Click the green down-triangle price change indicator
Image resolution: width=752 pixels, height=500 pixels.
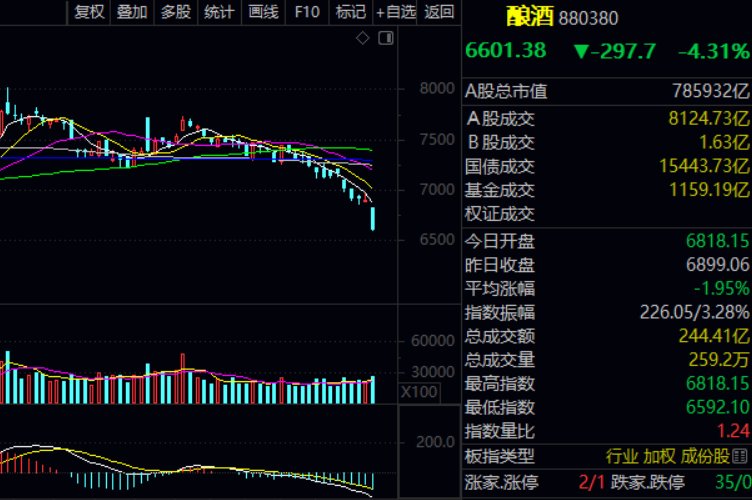582,51
